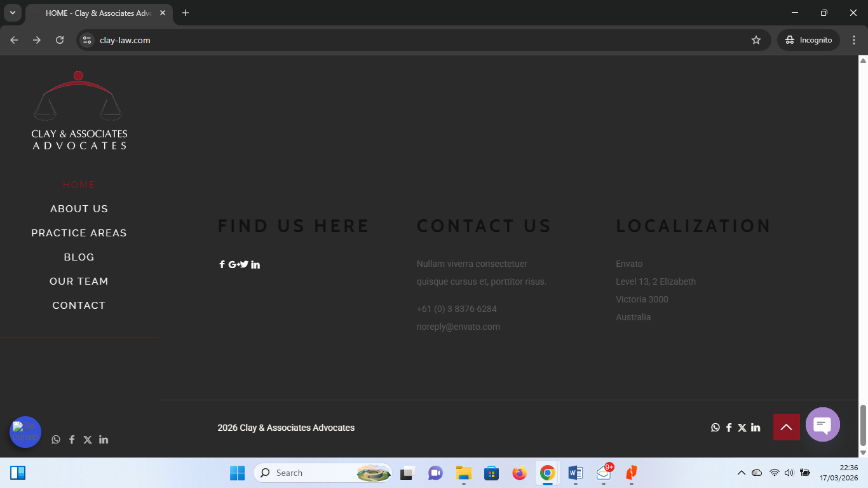Image resolution: width=868 pixels, height=488 pixels.
Task: Click the Contact link in the sidebar menu
Action: [79, 306]
